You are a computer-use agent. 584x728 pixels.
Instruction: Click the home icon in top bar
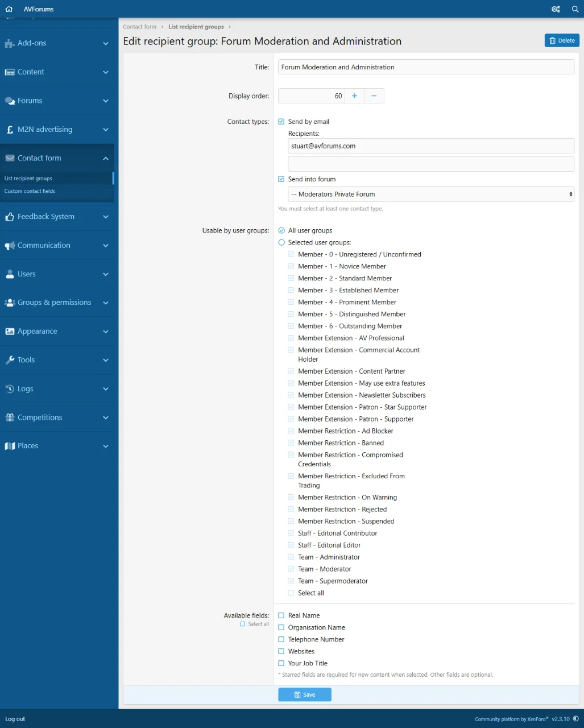pos(9,9)
